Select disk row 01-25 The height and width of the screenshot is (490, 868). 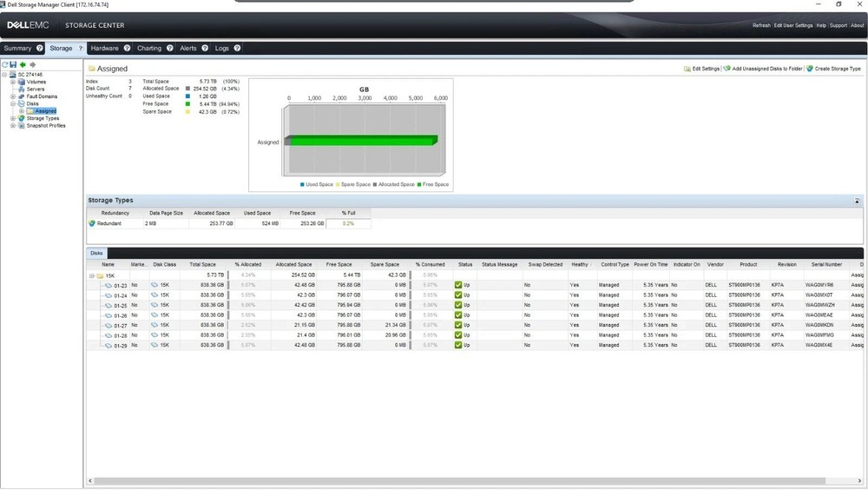tap(475, 306)
